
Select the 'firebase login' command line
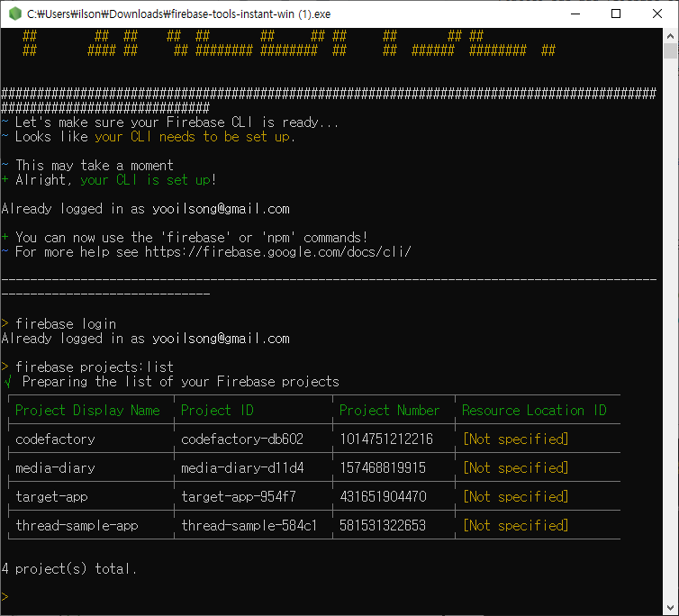pyautogui.click(x=66, y=323)
